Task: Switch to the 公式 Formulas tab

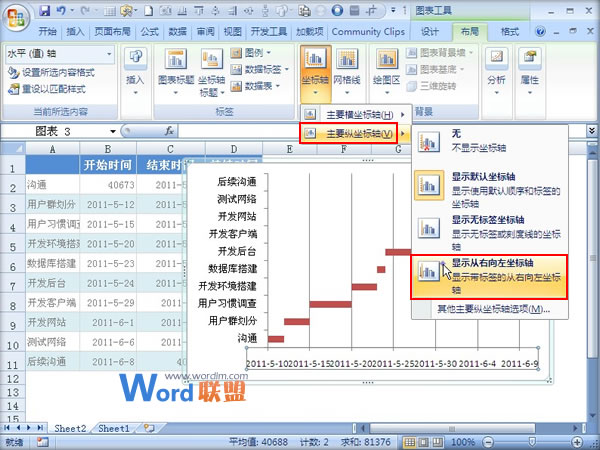Action: [x=149, y=32]
